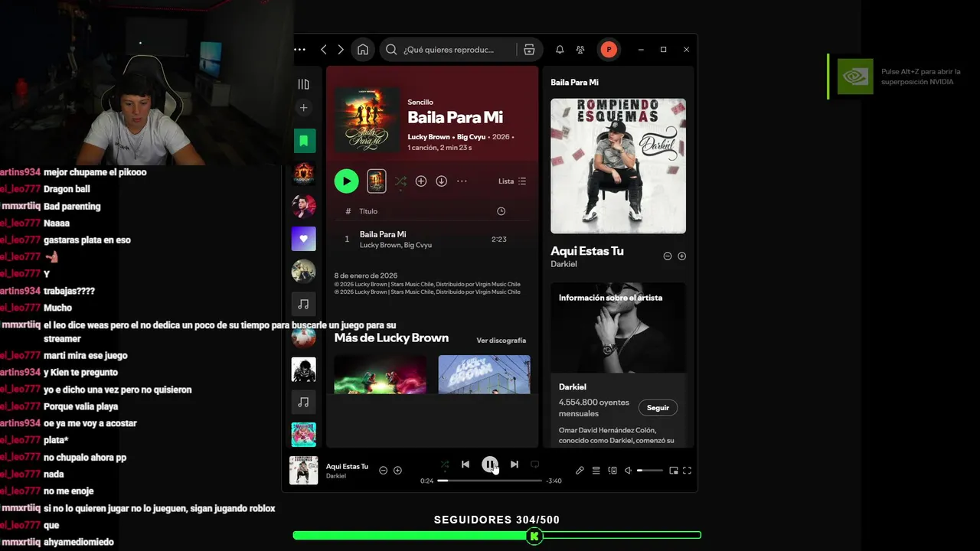Open the now-playing thumbnail in player bar
The width and height of the screenshot is (980, 551).
pyautogui.click(x=303, y=470)
